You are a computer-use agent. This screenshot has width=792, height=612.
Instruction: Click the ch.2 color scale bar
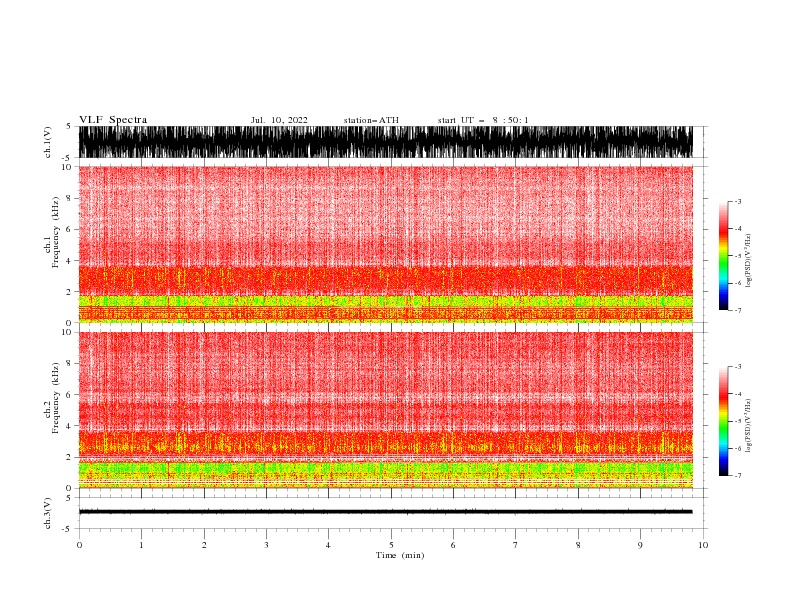click(x=723, y=421)
